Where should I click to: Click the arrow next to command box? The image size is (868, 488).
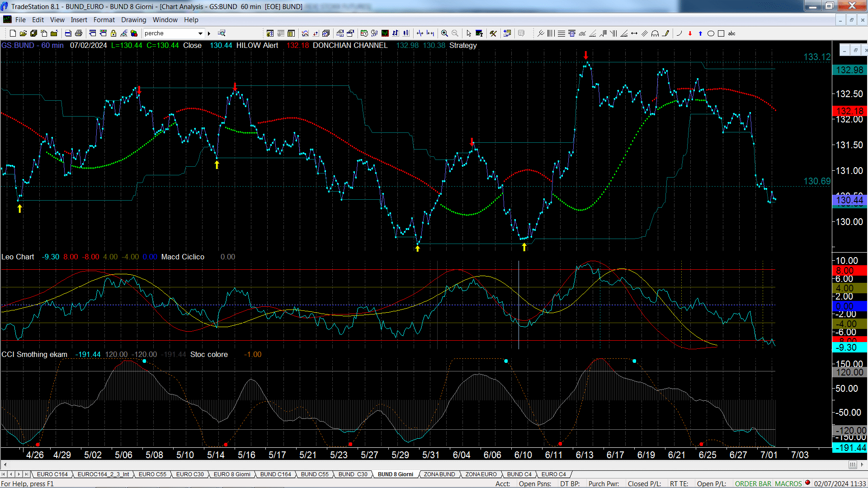click(x=209, y=33)
